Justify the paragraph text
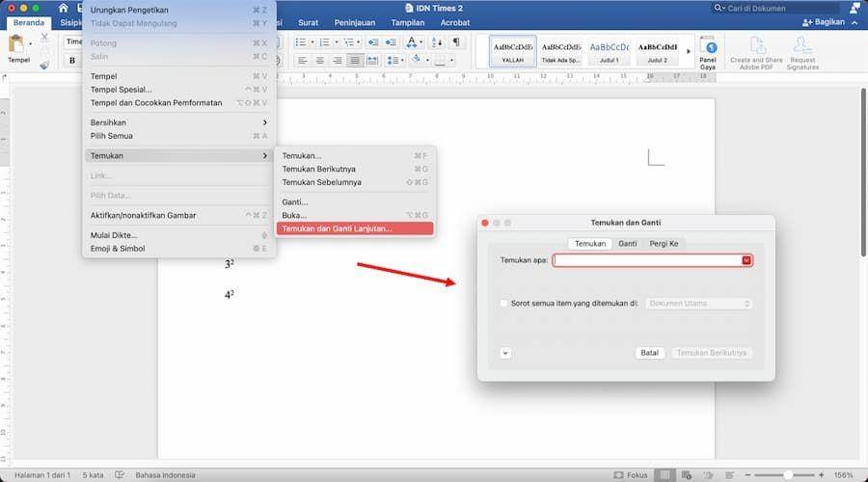The height and width of the screenshot is (482, 868). coord(355,61)
